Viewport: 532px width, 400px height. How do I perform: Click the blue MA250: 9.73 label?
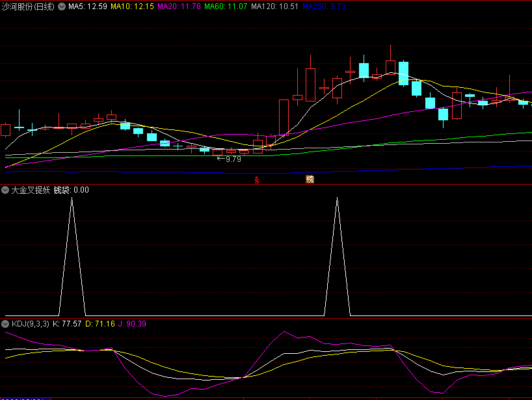click(324, 7)
